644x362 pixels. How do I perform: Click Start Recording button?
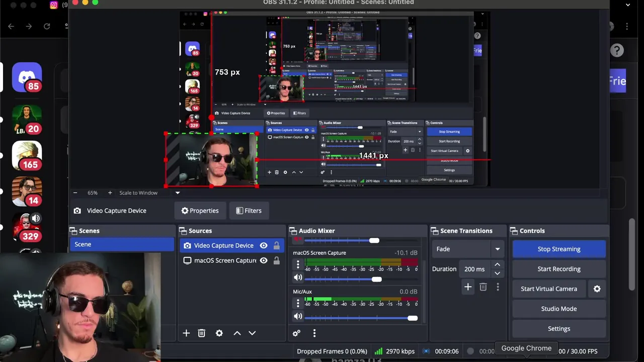pyautogui.click(x=559, y=269)
